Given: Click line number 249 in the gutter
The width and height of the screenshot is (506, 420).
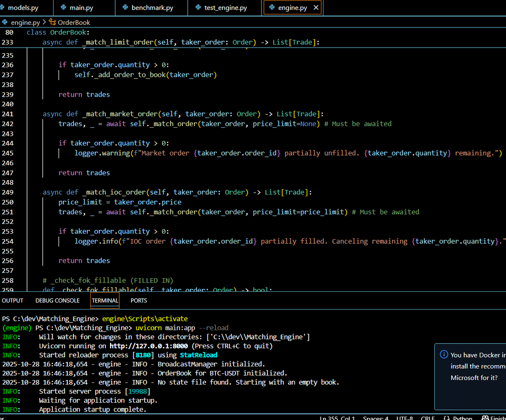Looking at the screenshot, I should click(x=8, y=192).
